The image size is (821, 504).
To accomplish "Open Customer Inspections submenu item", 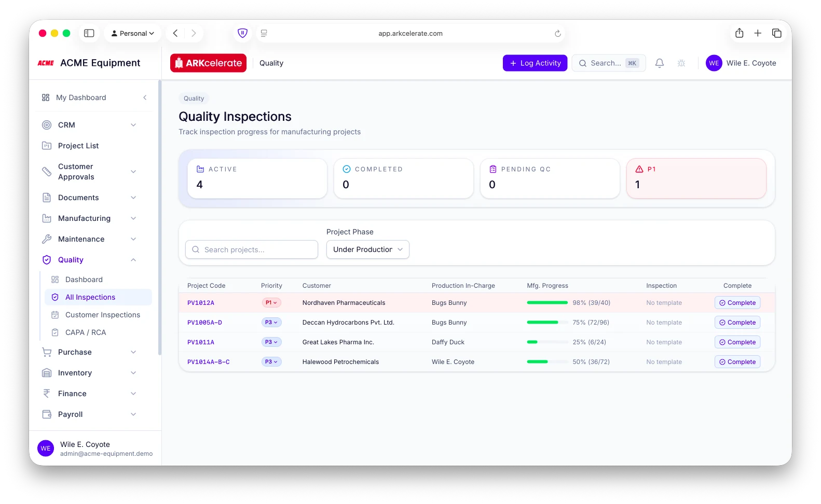I will pyautogui.click(x=99, y=315).
